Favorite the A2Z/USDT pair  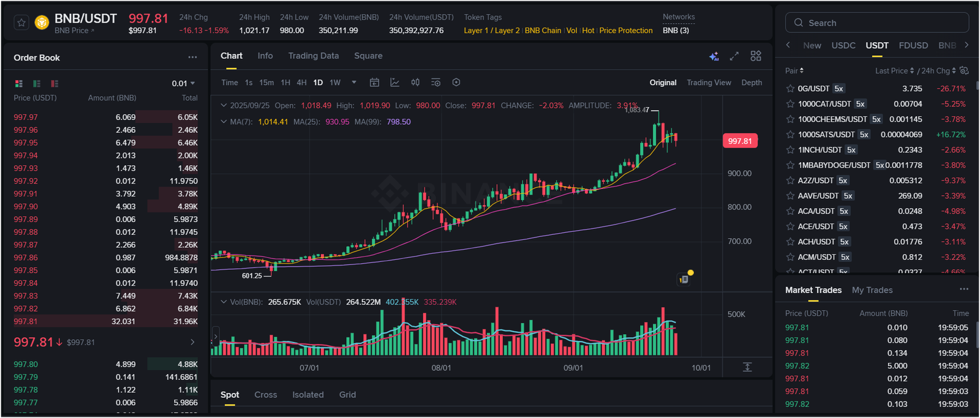[x=790, y=181]
